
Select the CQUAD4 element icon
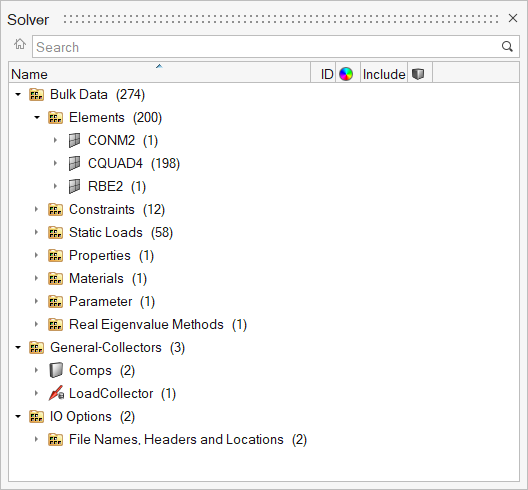pos(74,163)
